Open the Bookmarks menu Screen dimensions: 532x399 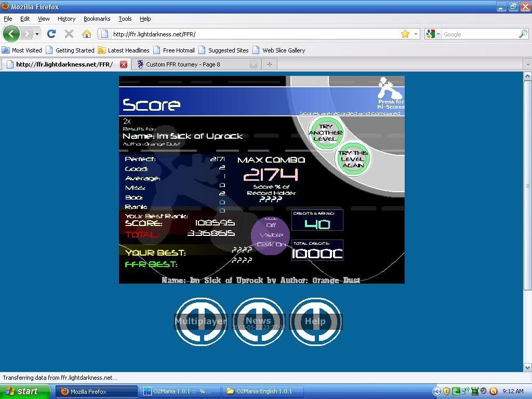(x=97, y=19)
